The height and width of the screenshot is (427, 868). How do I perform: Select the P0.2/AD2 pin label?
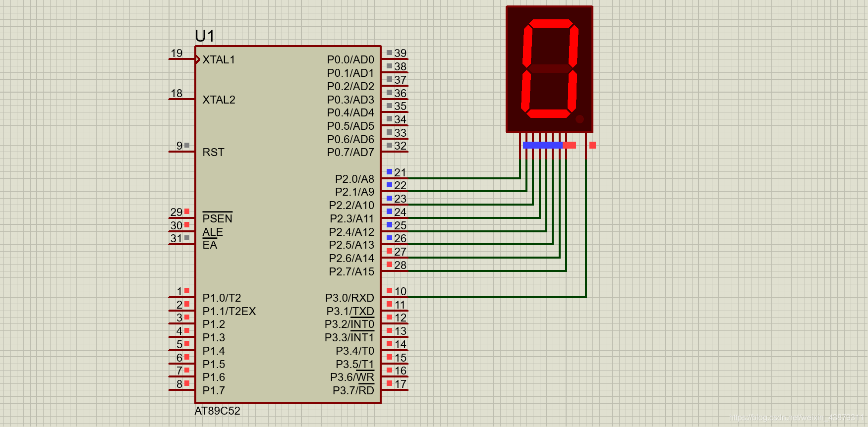[x=350, y=86]
